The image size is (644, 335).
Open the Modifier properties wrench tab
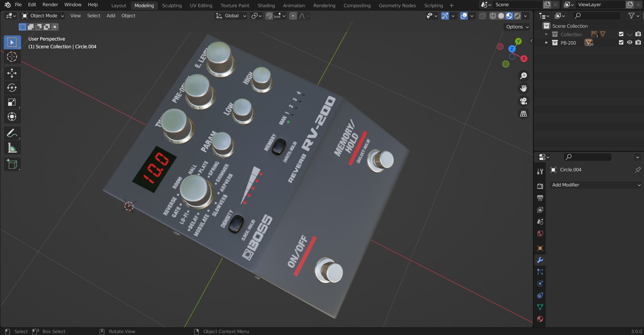tap(540, 260)
